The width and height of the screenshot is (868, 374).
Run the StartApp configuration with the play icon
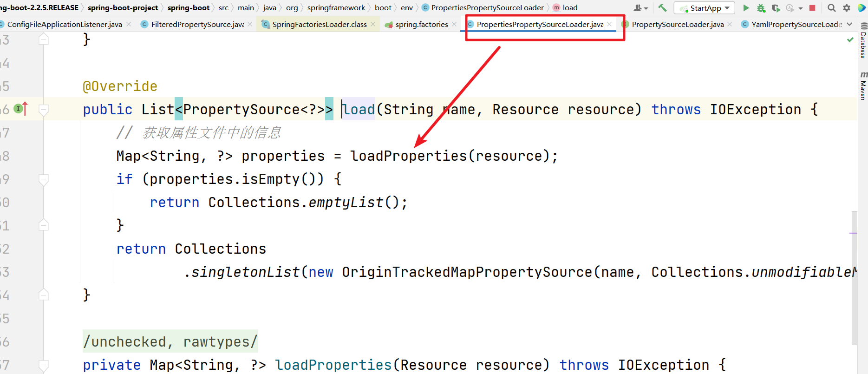[x=746, y=8]
